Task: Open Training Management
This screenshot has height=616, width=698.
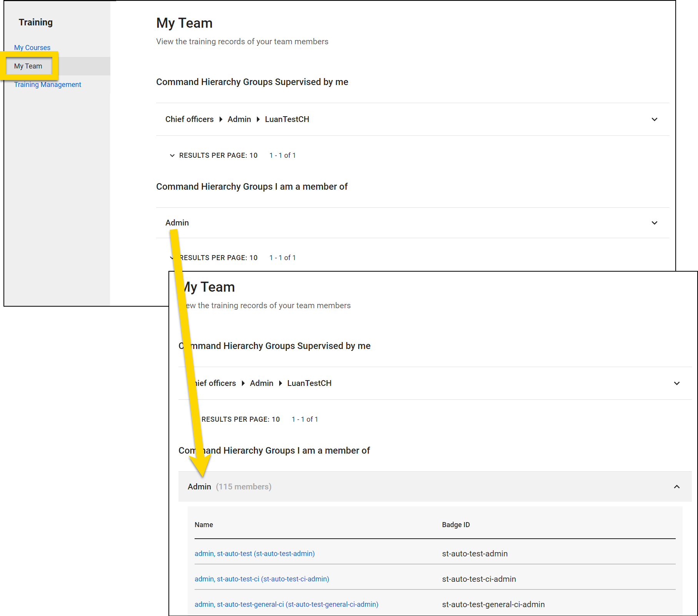Action: (x=48, y=84)
